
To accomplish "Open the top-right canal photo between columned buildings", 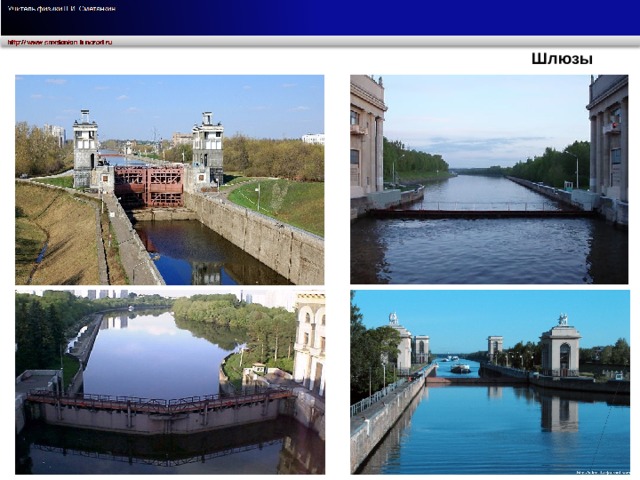I will 489,179.
